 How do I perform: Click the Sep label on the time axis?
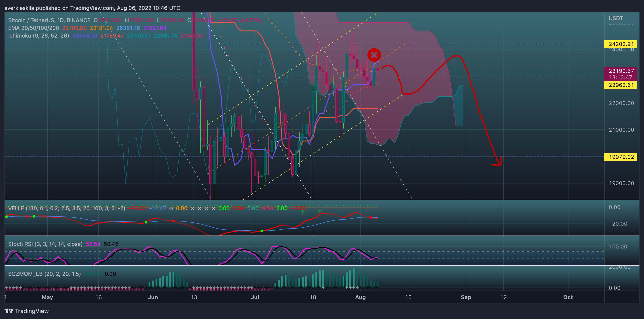tap(466, 297)
